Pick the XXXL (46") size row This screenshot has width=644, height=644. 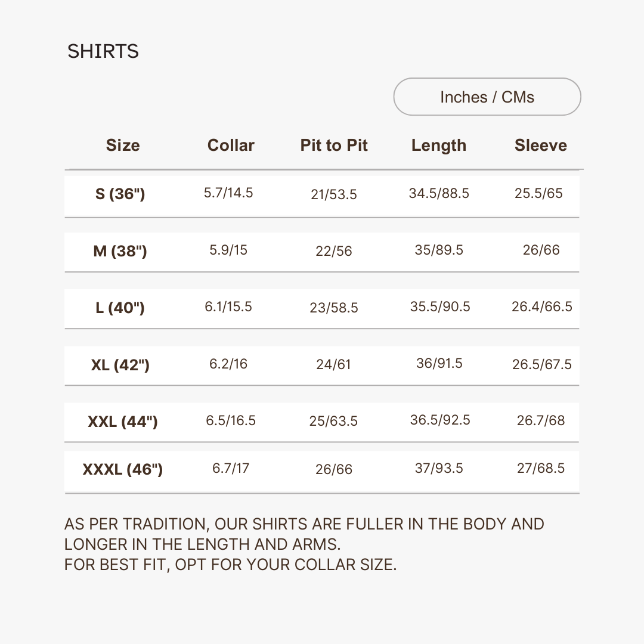pyautogui.click(x=122, y=469)
